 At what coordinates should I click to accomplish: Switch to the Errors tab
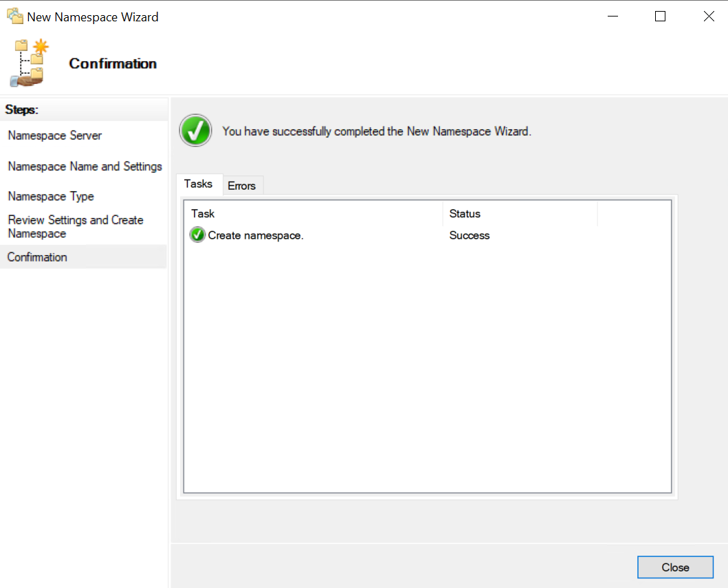(x=242, y=186)
